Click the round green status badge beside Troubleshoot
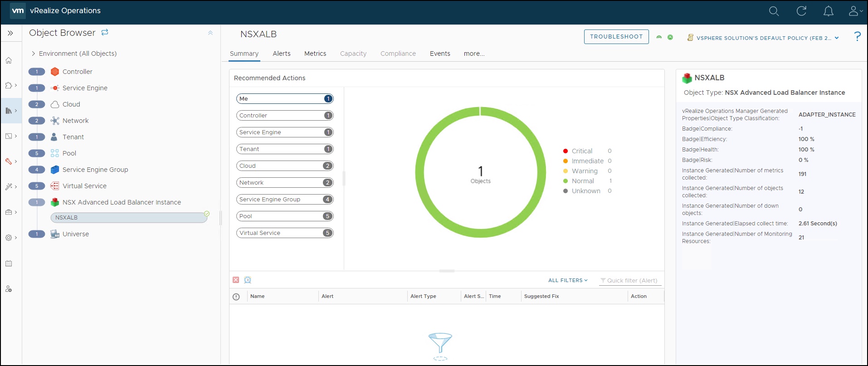This screenshot has height=366, width=868. [x=670, y=37]
